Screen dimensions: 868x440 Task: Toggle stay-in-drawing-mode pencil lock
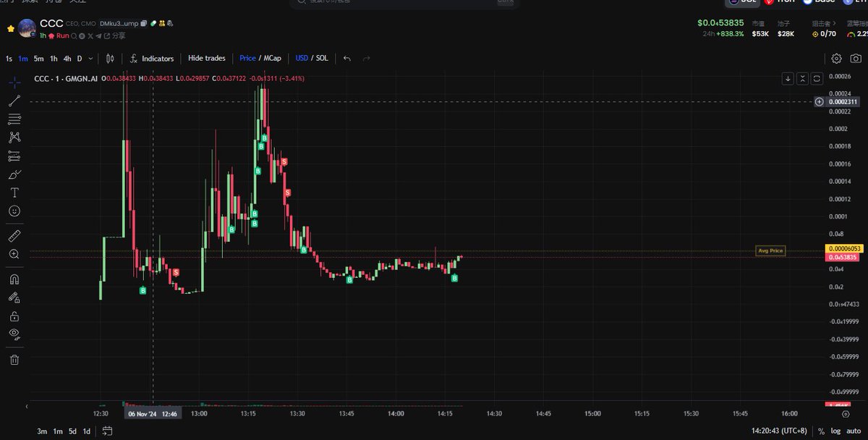pyautogui.click(x=14, y=297)
